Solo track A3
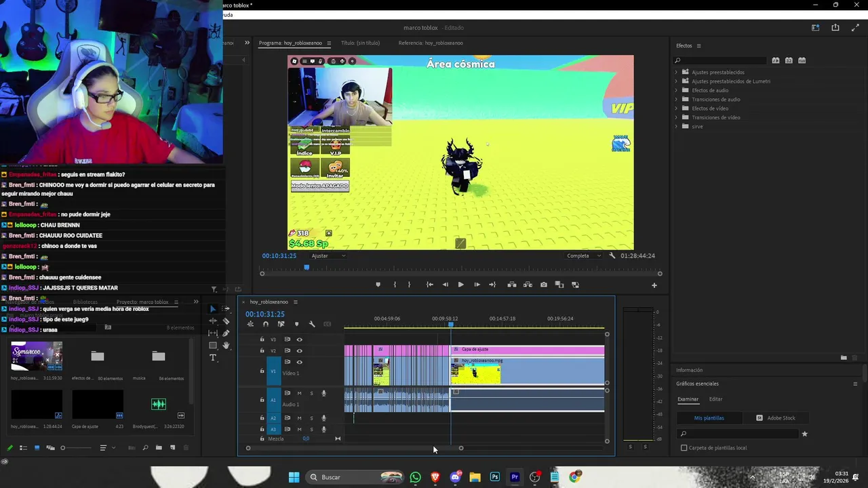This screenshot has width=868, height=488. 311,429
